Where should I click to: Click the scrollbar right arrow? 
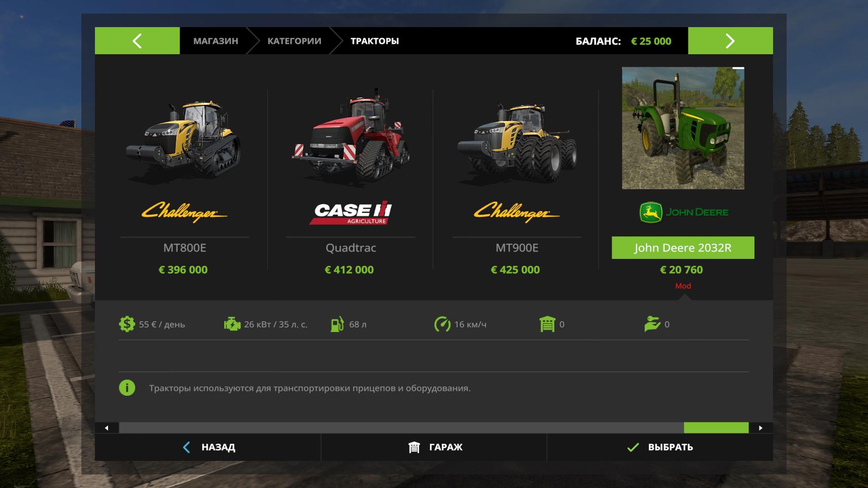pos(761,428)
